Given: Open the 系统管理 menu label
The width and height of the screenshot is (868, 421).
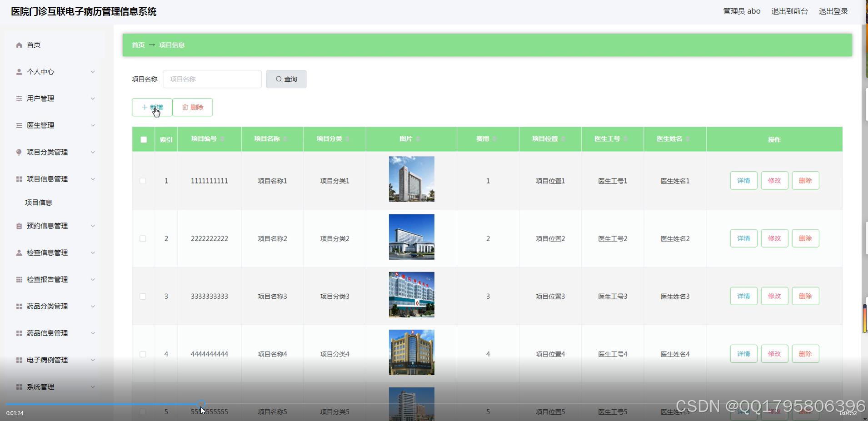Looking at the screenshot, I should 40,386.
